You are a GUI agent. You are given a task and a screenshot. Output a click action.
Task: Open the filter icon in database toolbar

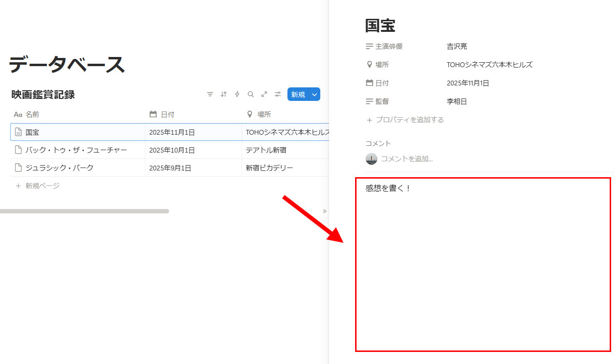210,95
